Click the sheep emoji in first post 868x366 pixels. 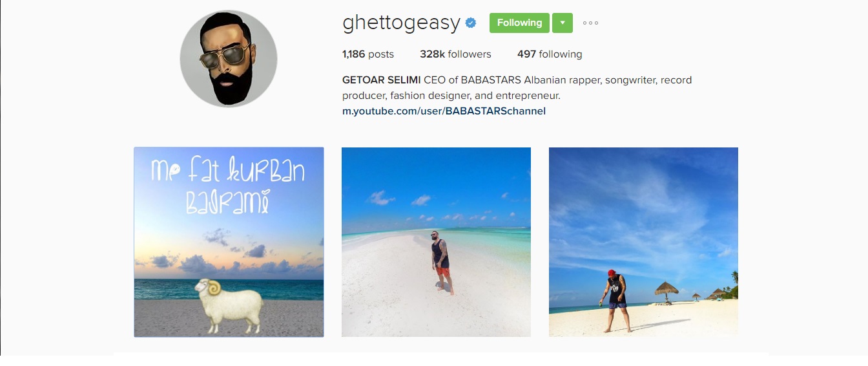pos(229,306)
